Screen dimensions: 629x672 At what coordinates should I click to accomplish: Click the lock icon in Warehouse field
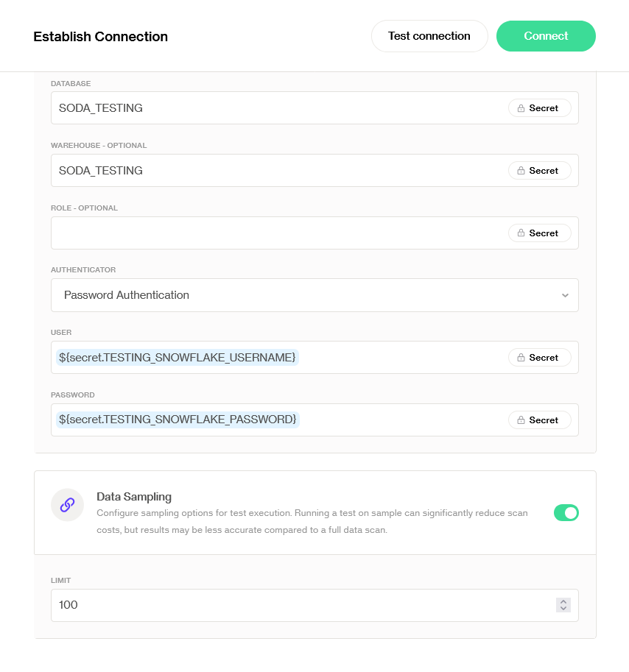click(x=521, y=171)
